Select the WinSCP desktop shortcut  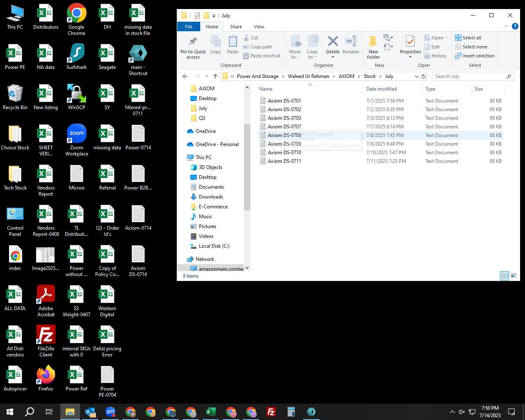tap(77, 98)
